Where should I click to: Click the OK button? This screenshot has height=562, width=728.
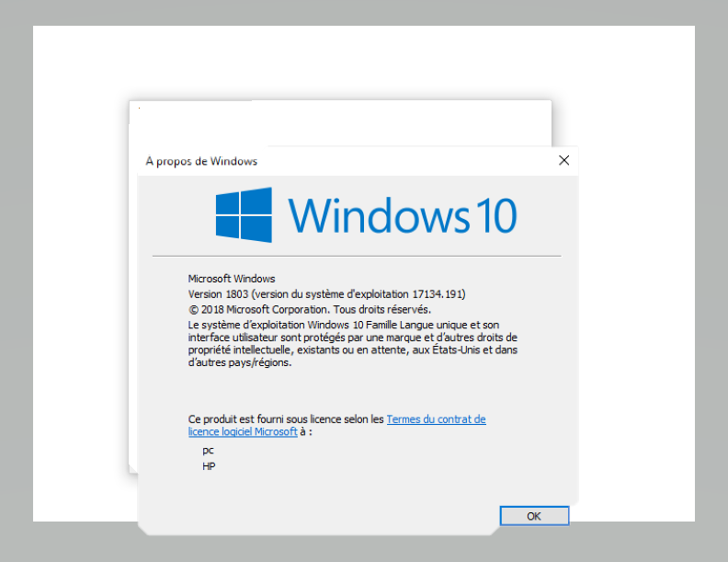pos(534,516)
